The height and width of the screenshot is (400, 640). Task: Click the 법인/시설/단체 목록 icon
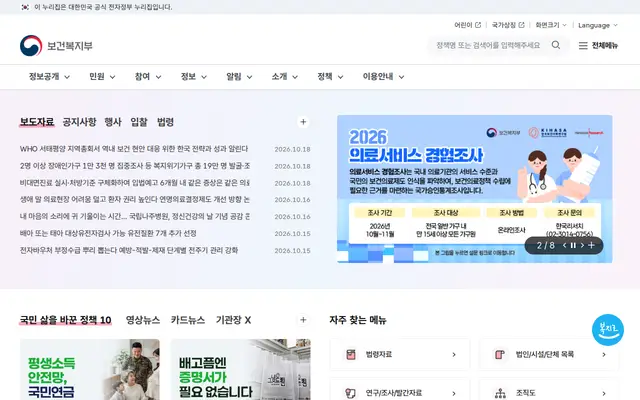pyautogui.click(x=500, y=354)
